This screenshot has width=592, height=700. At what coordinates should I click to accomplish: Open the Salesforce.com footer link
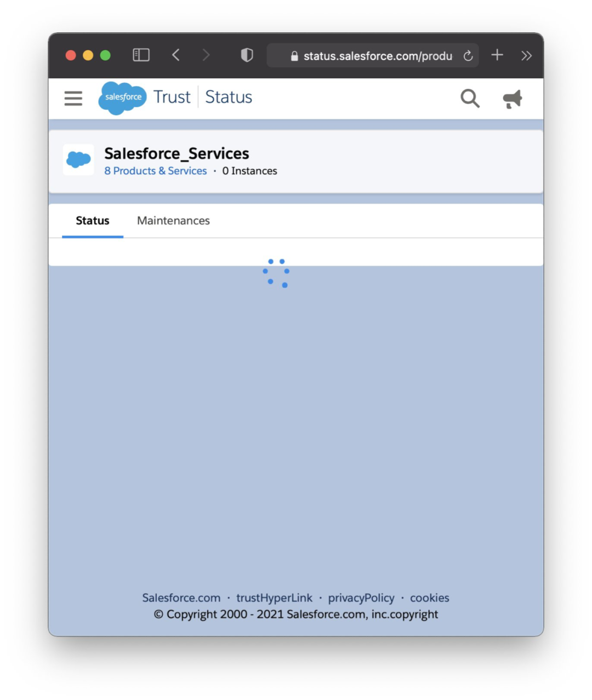(181, 597)
